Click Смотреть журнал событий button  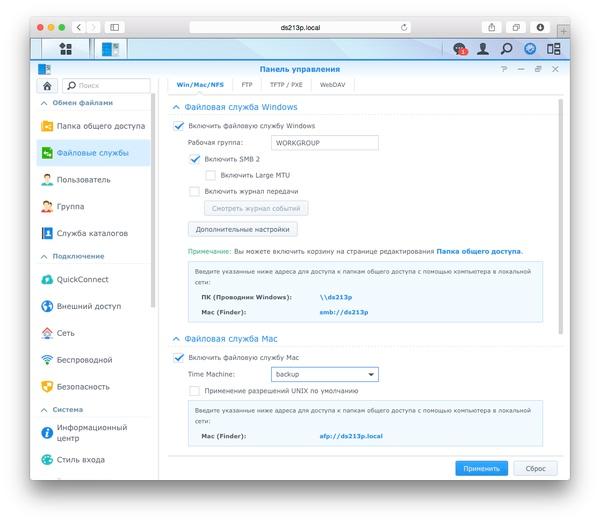pyautogui.click(x=256, y=209)
